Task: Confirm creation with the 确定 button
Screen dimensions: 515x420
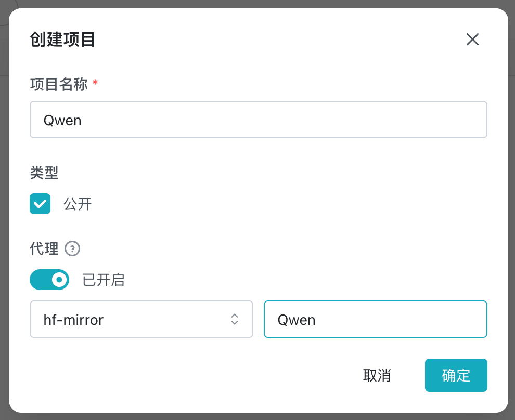Action: click(x=456, y=375)
